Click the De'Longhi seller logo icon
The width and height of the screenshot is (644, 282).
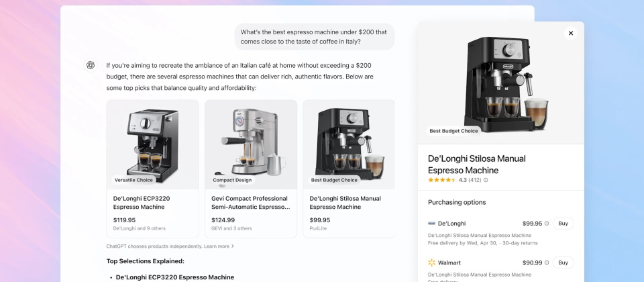431,224
